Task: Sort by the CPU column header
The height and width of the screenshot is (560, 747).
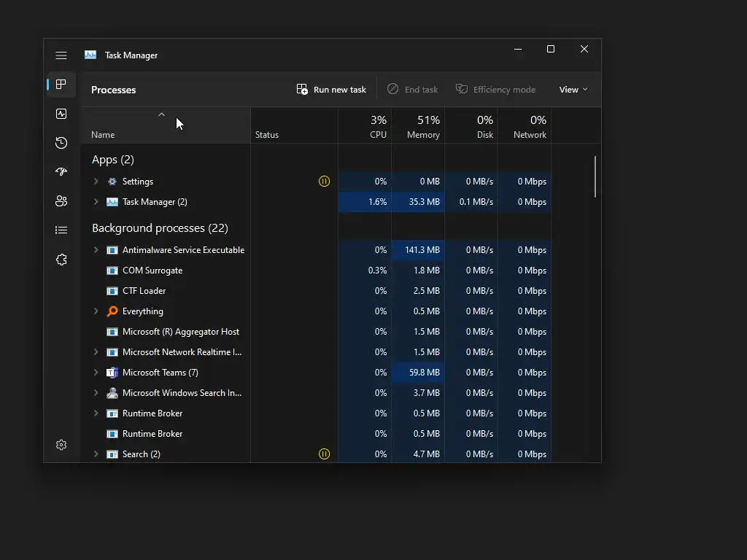Action: coord(365,125)
